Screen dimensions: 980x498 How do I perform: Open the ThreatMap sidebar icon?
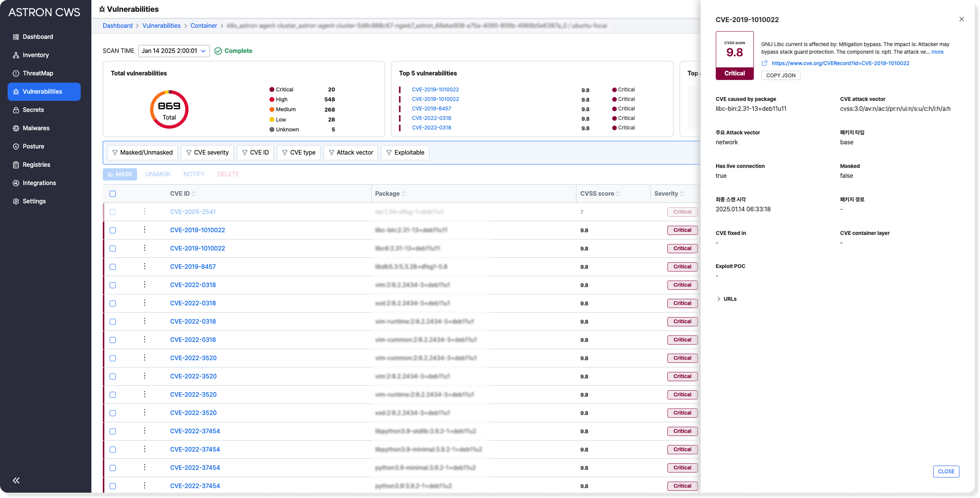coord(16,73)
